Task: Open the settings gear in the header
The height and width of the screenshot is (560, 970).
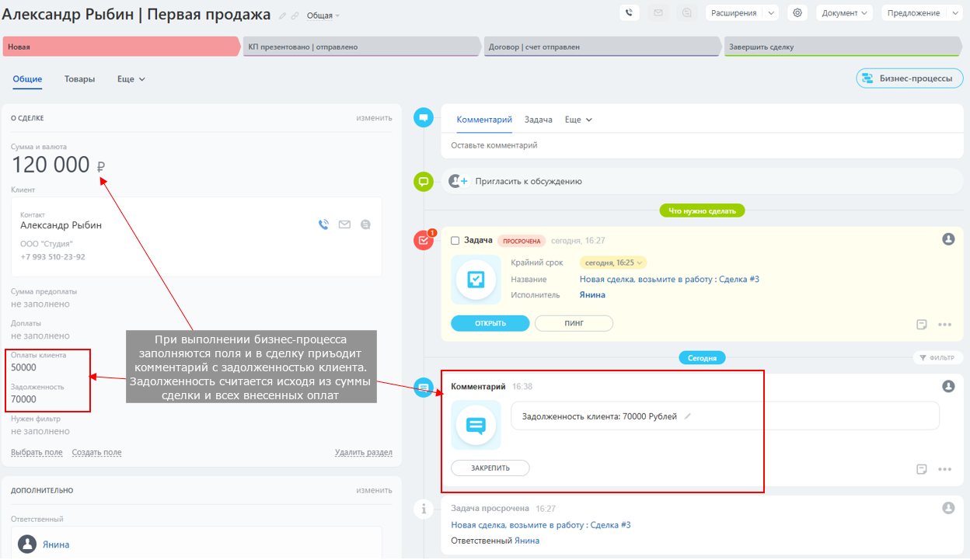Action: (x=797, y=12)
